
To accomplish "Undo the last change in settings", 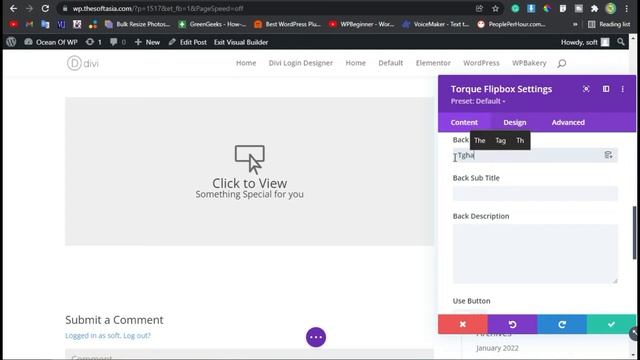I will click(512, 324).
